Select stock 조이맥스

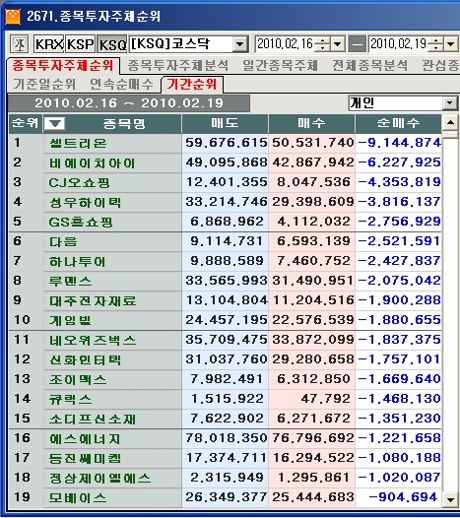(x=78, y=379)
